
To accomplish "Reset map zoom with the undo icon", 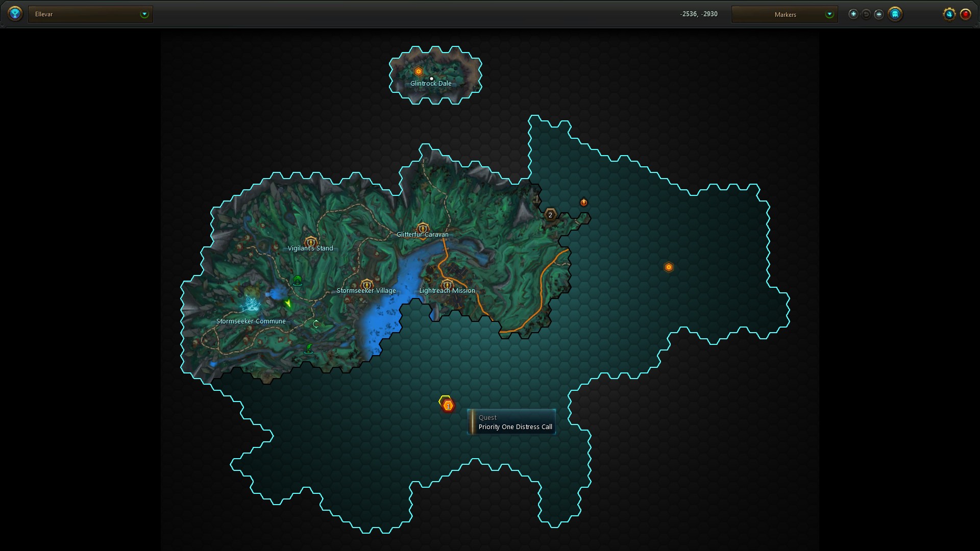I will pos(866,14).
